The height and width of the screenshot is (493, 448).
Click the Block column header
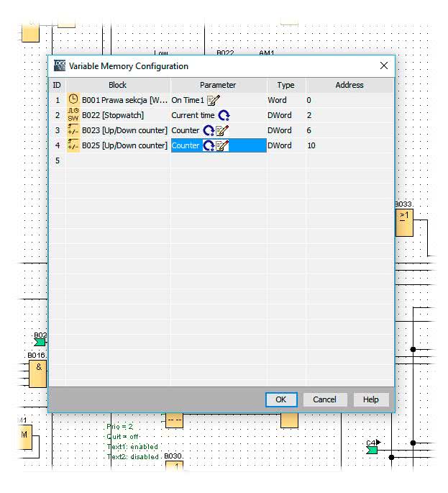pyautogui.click(x=117, y=85)
